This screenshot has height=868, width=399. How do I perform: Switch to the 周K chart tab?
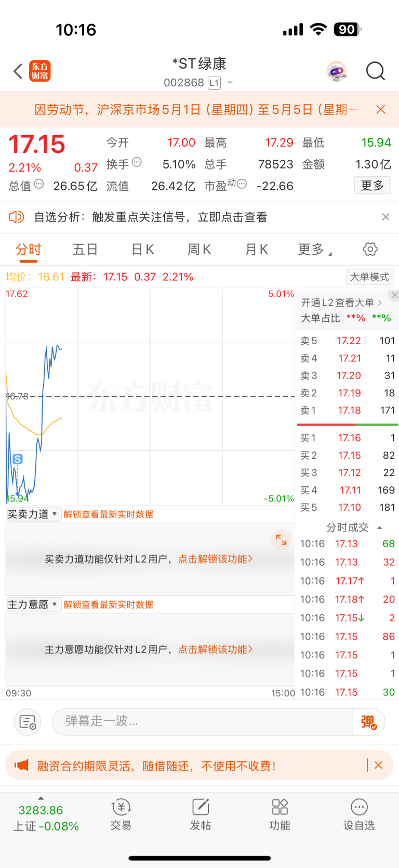click(199, 250)
